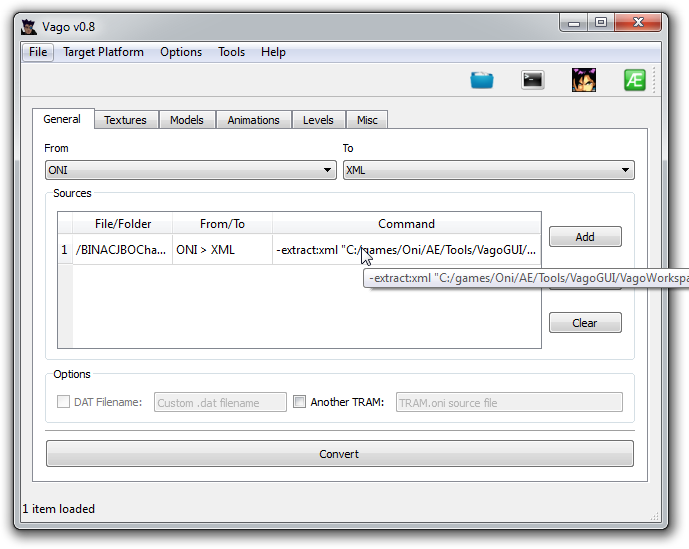The width and height of the screenshot is (689, 549).
Task: Open the File menu
Action: pos(38,52)
